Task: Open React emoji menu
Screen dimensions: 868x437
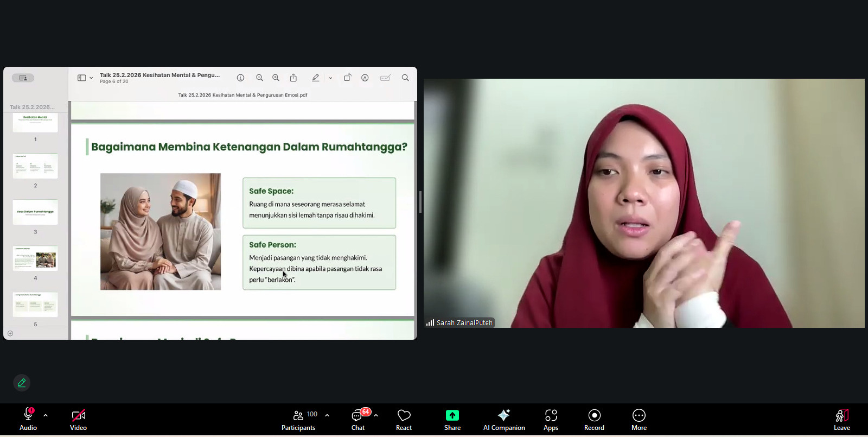Action: pos(404,419)
